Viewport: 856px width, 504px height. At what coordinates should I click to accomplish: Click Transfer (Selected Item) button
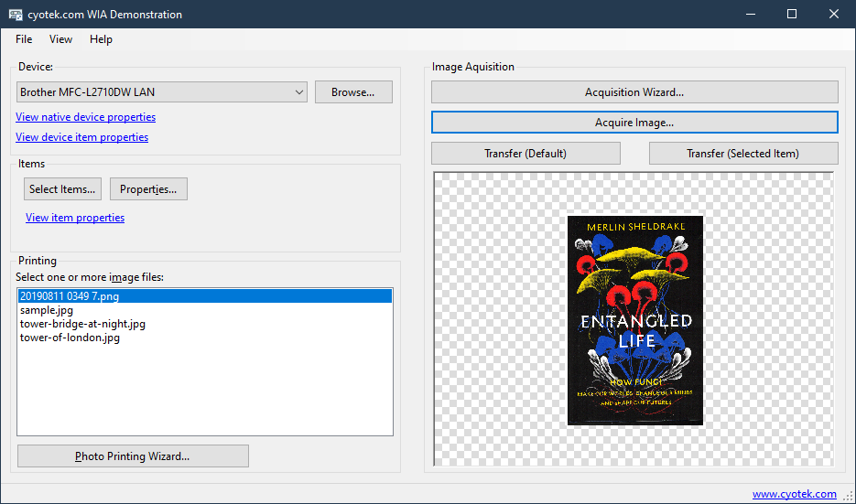743,154
